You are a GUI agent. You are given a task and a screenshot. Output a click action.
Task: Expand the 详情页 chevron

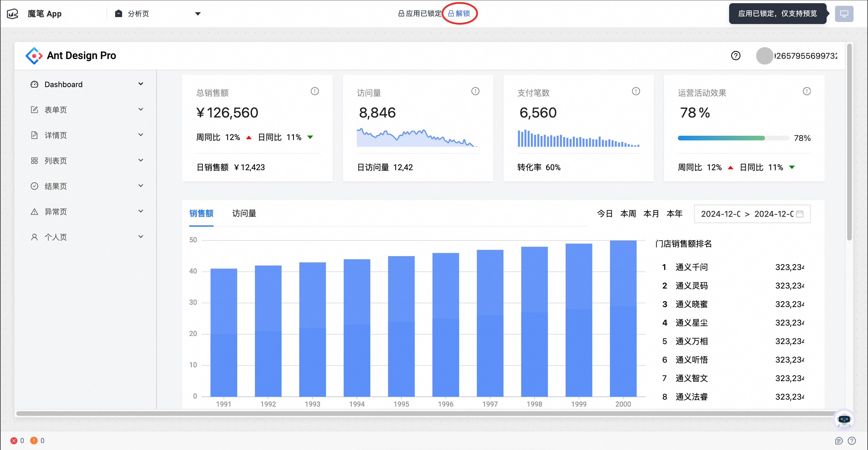pyautogui.click(x=141, y=135)
